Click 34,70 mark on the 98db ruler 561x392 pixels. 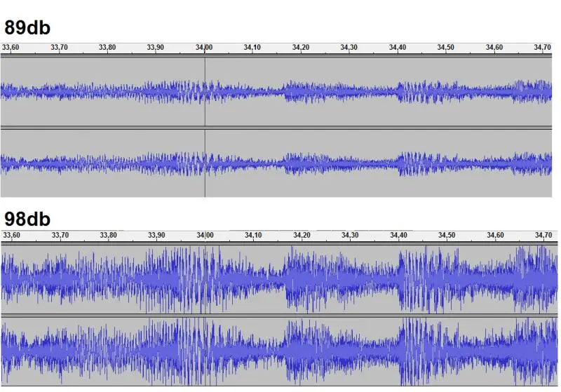tap(542, 236)
